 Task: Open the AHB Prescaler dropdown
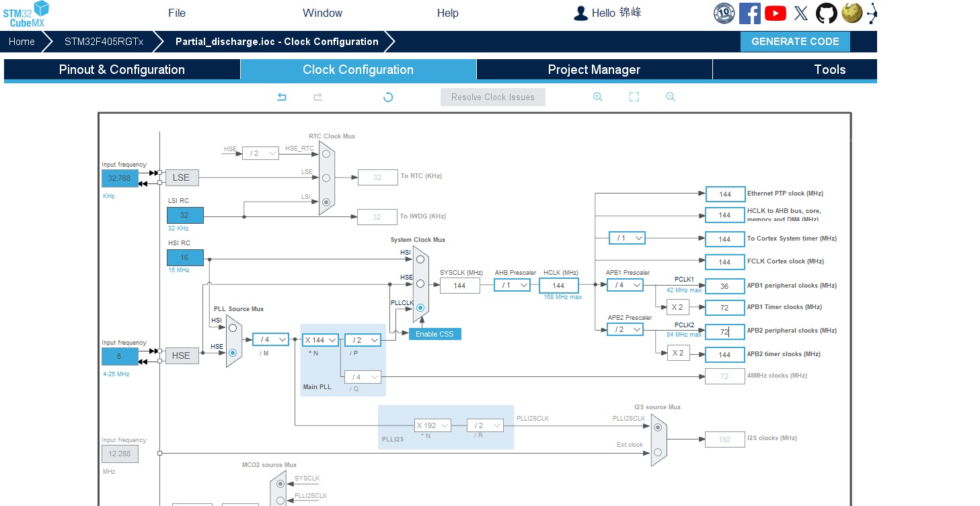[512, 285]
